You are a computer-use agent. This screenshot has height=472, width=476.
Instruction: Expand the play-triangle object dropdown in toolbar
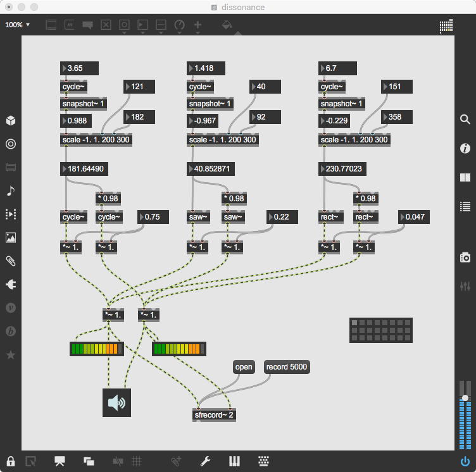[142, 33]
